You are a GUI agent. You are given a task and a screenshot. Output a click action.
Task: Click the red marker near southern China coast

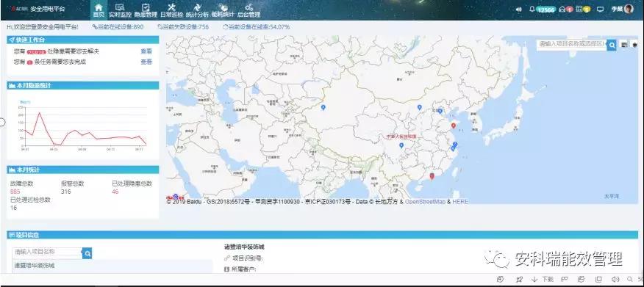432,176
